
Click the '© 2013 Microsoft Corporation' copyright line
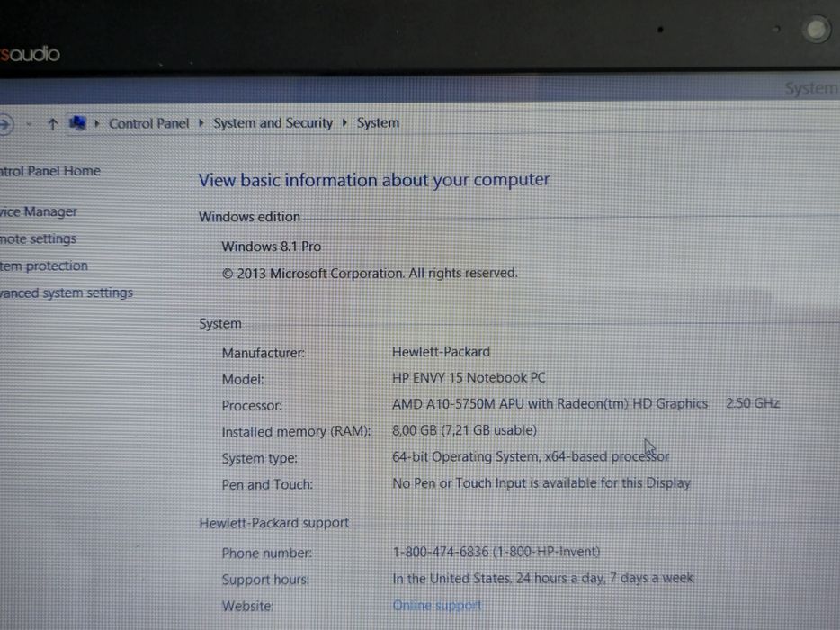pyautogui.click(x=370, y=273)
